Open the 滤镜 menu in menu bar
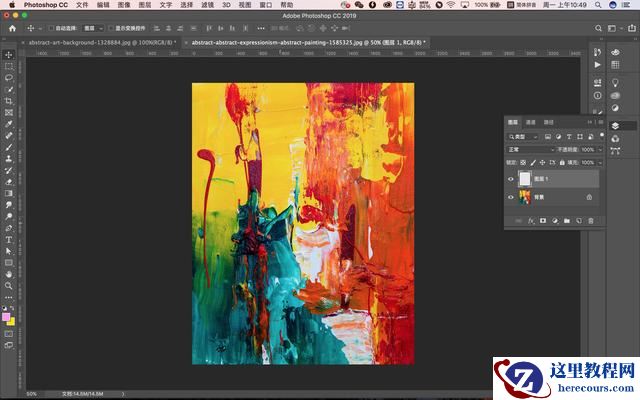The width and height of the screenshot is (640, 400). click(x=206, y=5)
